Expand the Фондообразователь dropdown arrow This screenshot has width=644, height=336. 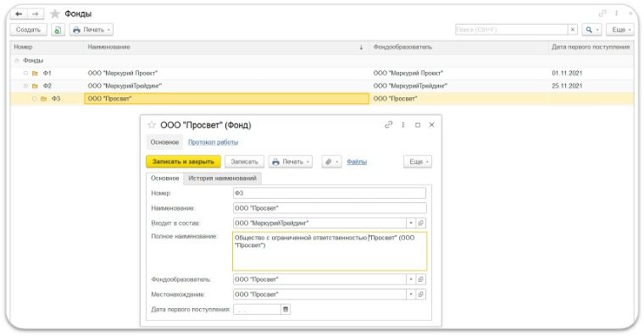pos(411,279)
